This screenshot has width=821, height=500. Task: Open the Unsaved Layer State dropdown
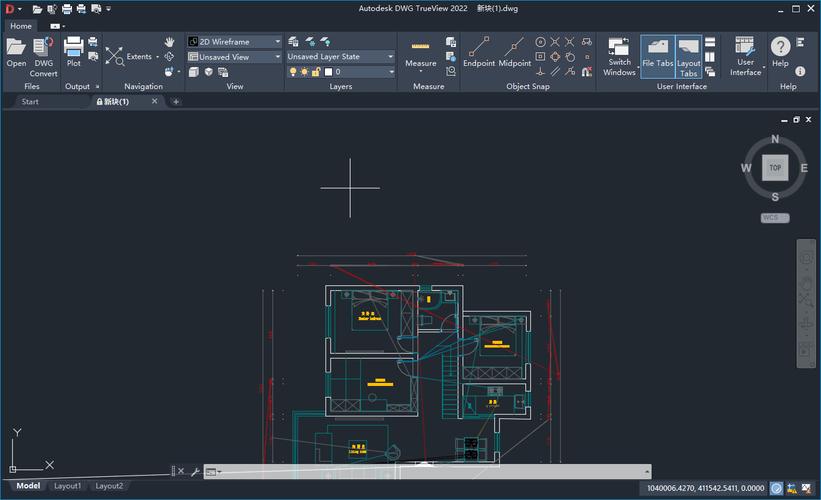[340, 57]
